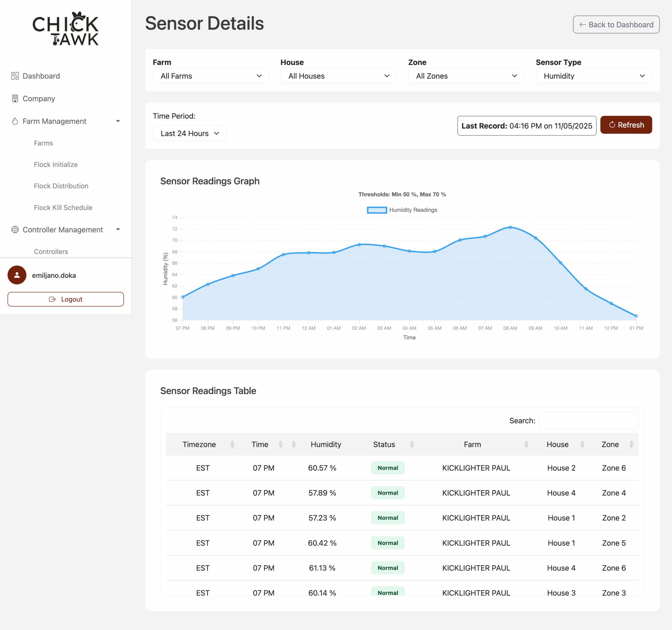Open Flock Distribution menu item
Image resolution: width=672 pixels, height=630 pixels.
(61, 186)
